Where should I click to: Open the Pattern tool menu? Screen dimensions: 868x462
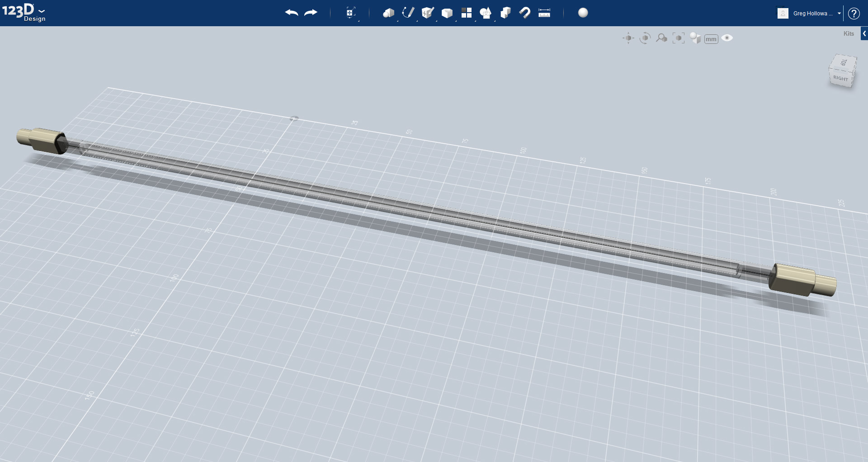467,13
